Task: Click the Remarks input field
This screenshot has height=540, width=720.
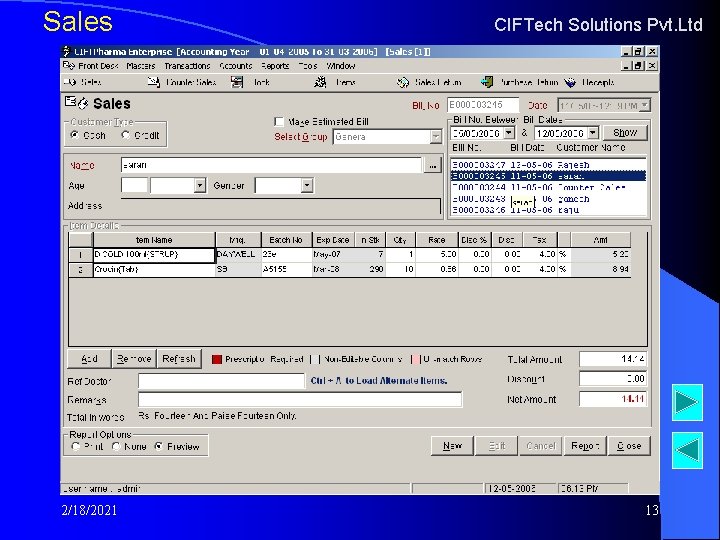Action: pos(300,399)
